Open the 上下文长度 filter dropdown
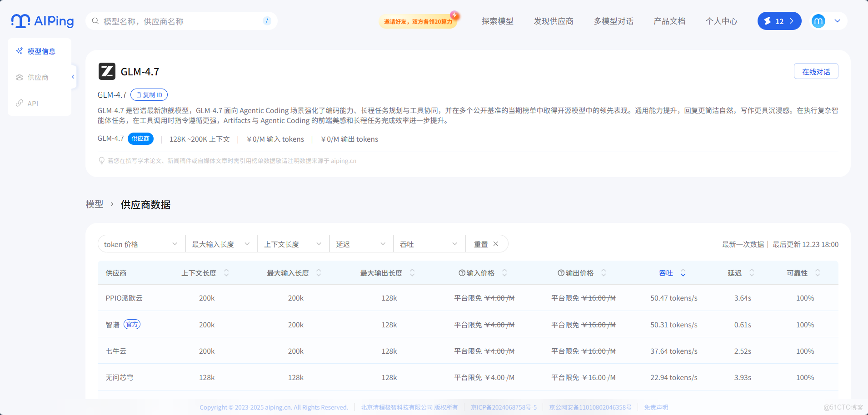 click(x=294, y=244)
